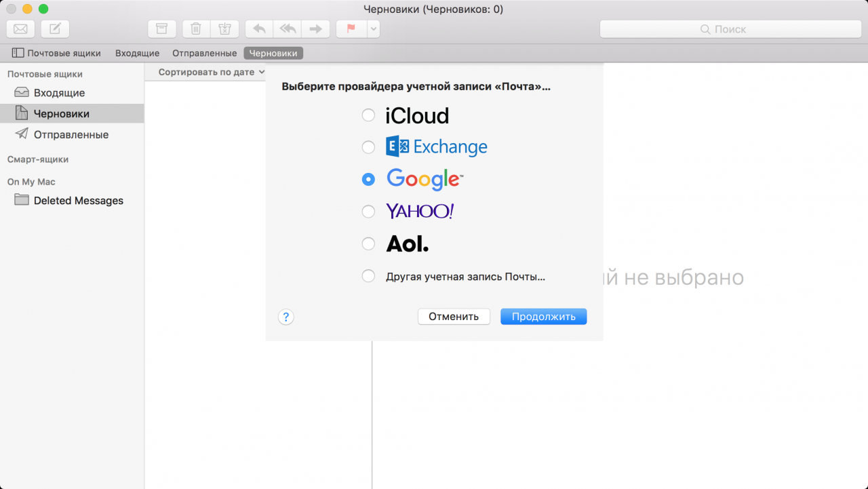Click the Yahoo provider logo
Viewport: 868px width, 489px height.
coord(420,211)
